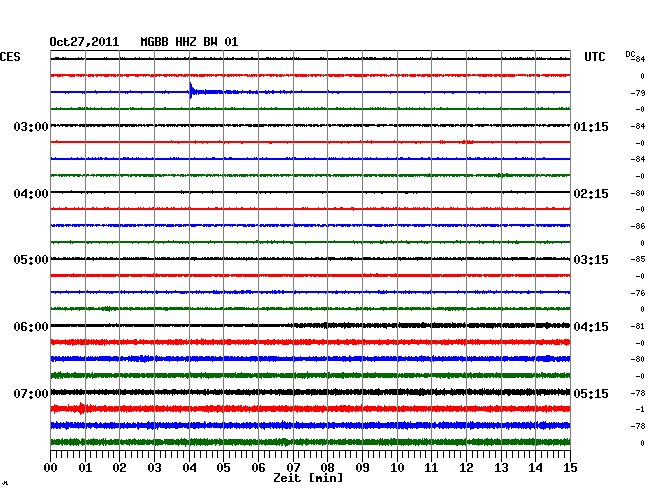Click the "Zeit [min]" axis title
Viewport: 650px width, 494px height.
pyautogui.click(x=308, y=478)
